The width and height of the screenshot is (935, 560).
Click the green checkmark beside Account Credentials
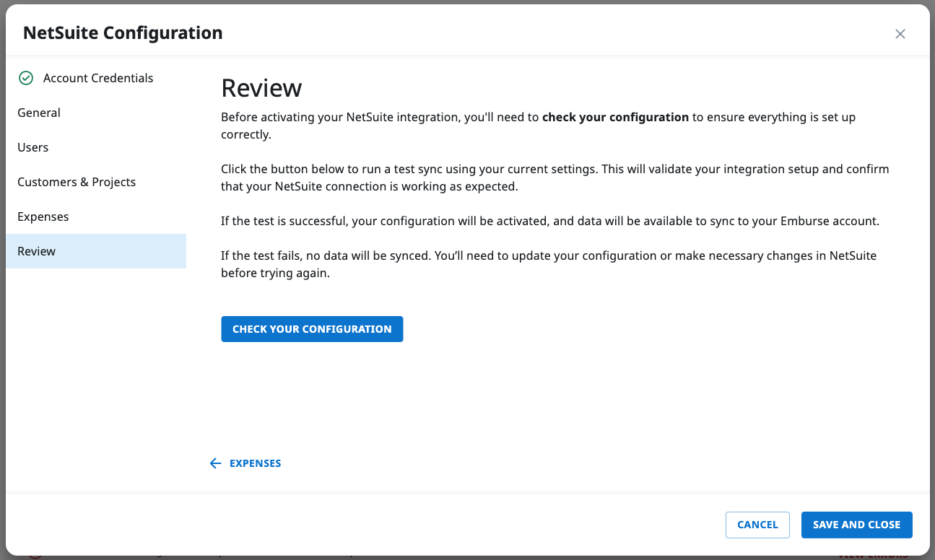[x=26, y=78]
